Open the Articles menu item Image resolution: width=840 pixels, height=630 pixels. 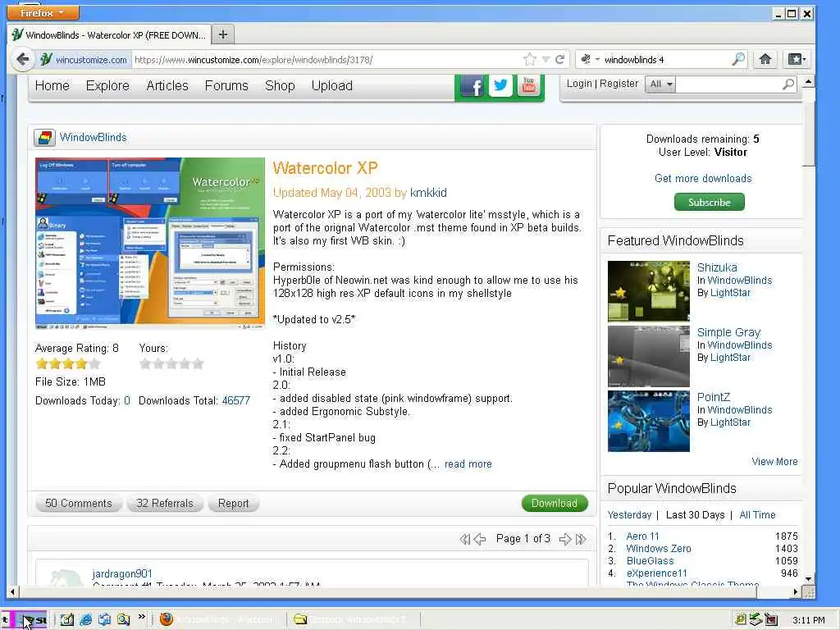coord(167,85)
